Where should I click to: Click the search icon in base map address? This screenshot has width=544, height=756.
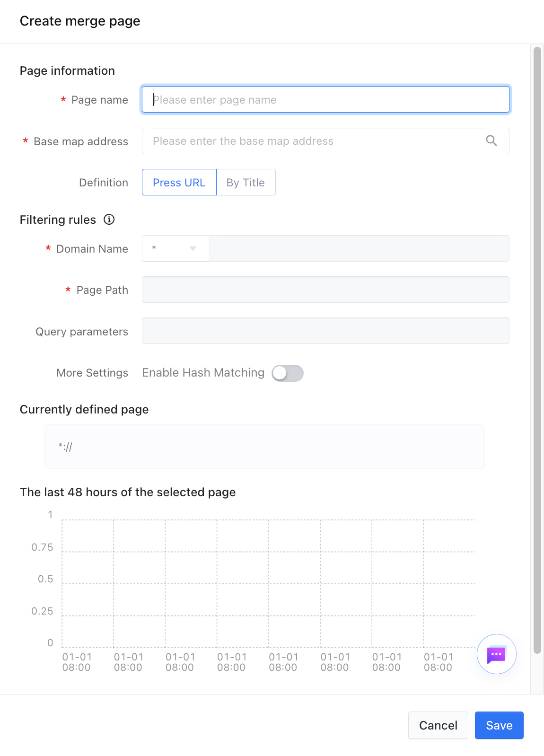tap(491, 141)
